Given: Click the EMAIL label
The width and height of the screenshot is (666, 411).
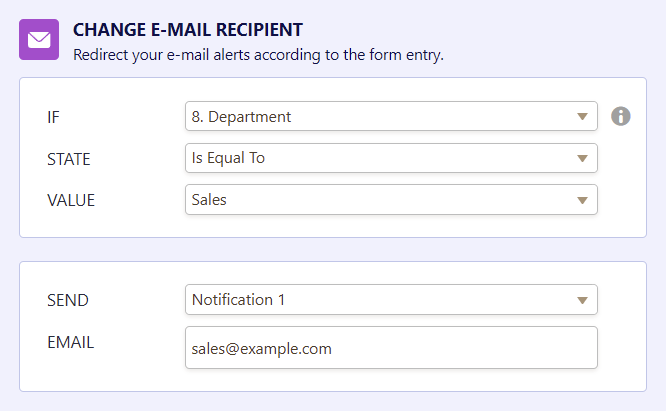Looking at the screenshot, I should point(70,342).
